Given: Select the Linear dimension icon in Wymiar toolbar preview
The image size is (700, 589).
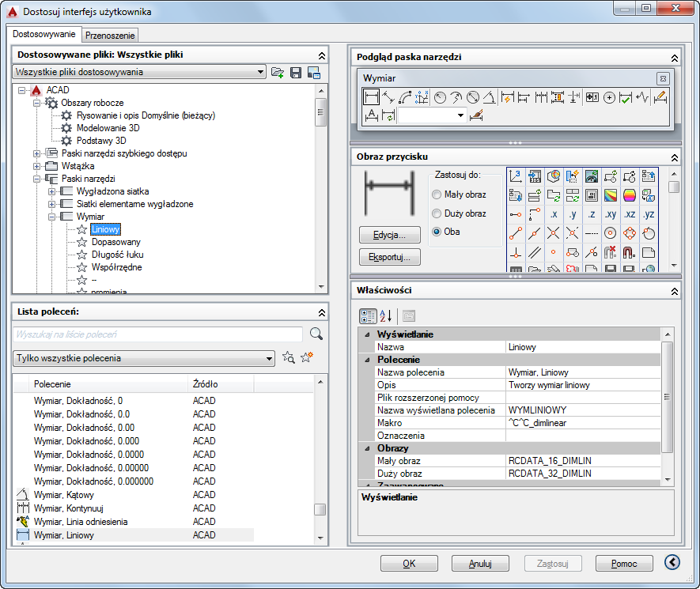Looking at the screenshot, I should pos(371,96).
